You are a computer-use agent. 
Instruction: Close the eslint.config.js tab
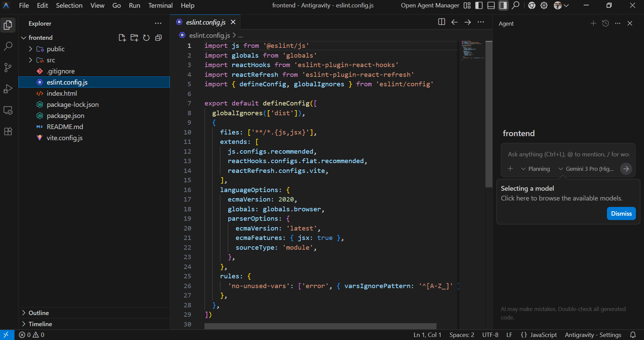[x=233, y=22]
